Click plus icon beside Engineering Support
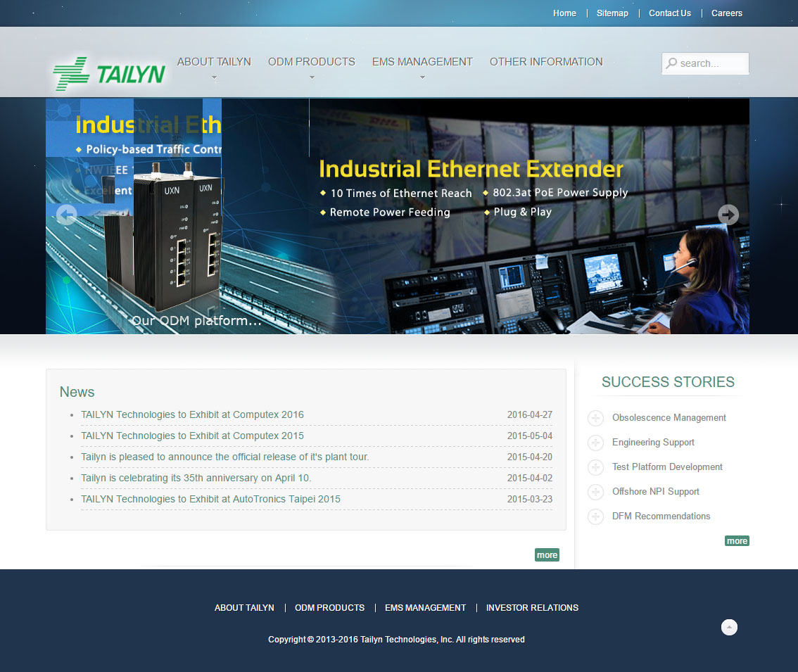798x672 pixels. tap(595, 443)
